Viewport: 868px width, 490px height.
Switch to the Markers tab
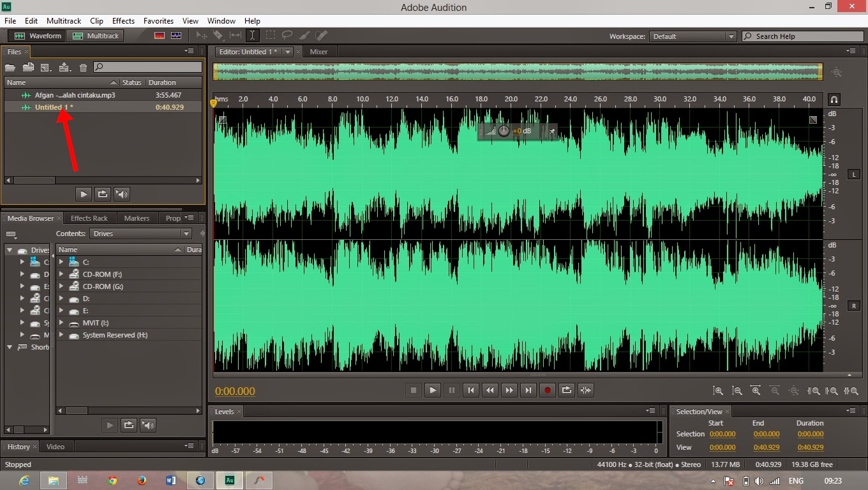(137, 218)
